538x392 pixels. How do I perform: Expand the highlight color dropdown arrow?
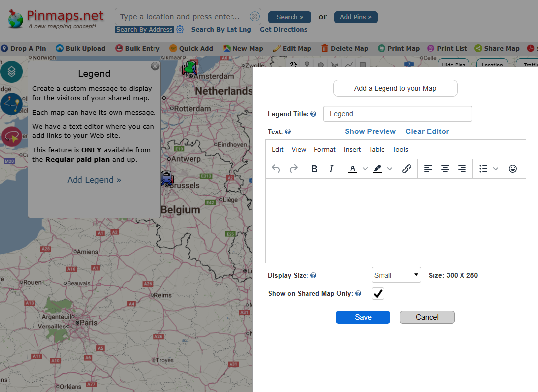[x=390, y=169]
